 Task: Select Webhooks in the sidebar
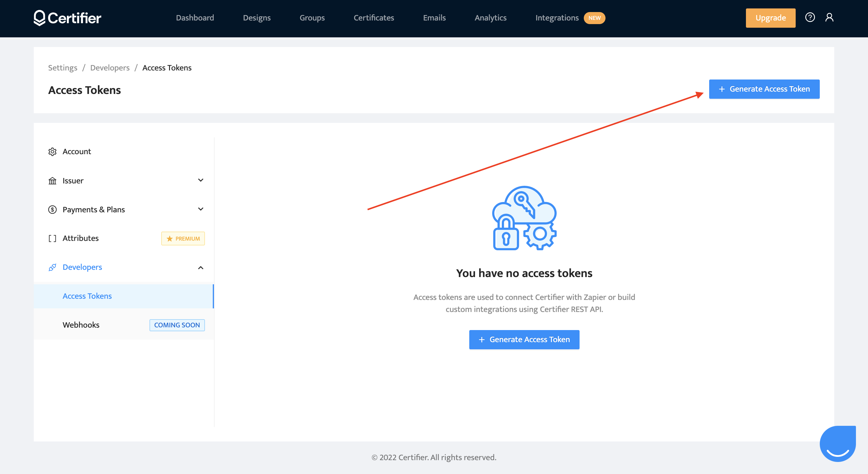coord(81,325)
